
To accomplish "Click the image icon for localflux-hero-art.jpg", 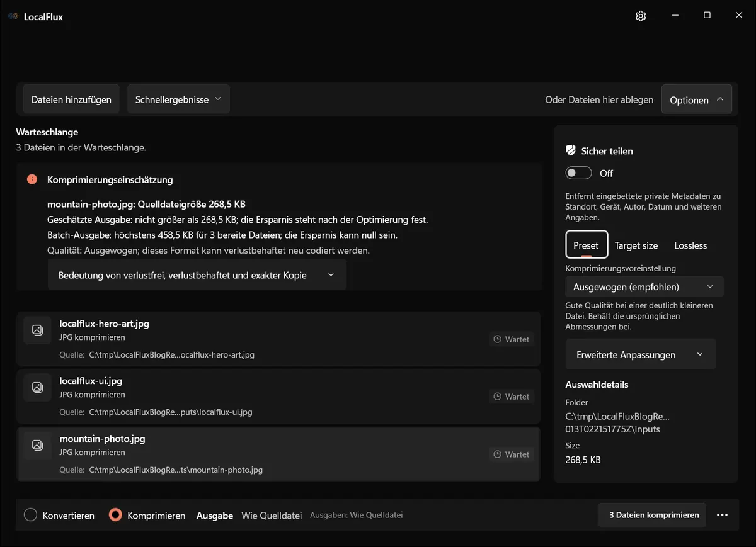I will point(37,330).
